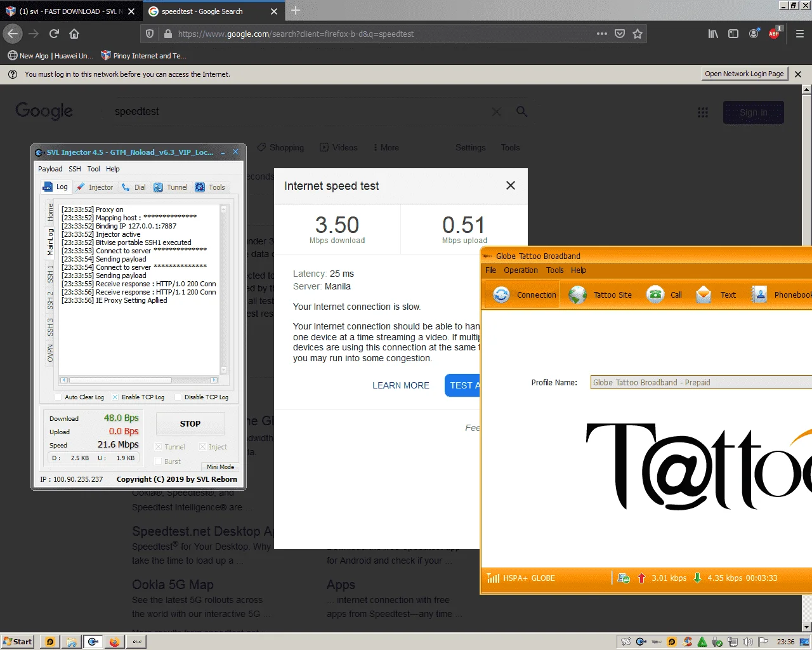Open Tattoo Site globe icon
812x650 pixels.
[577, 295]
